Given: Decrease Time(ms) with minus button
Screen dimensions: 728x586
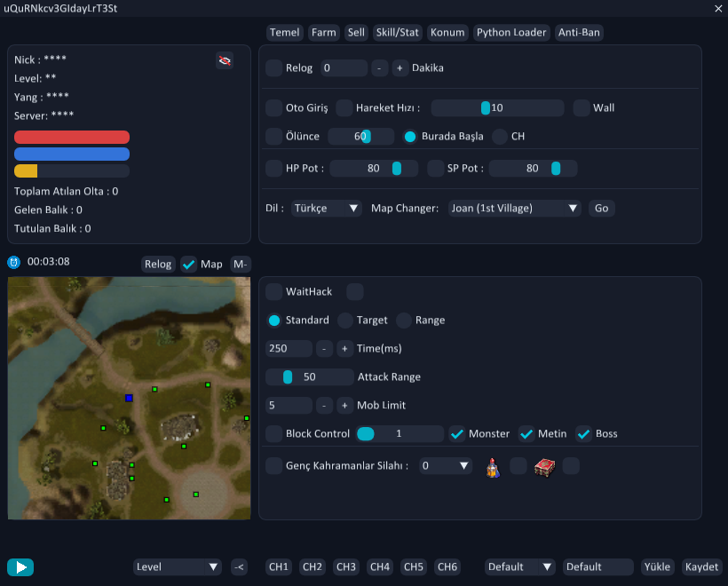Looking at the screenshot, I should tap(324, 349).
